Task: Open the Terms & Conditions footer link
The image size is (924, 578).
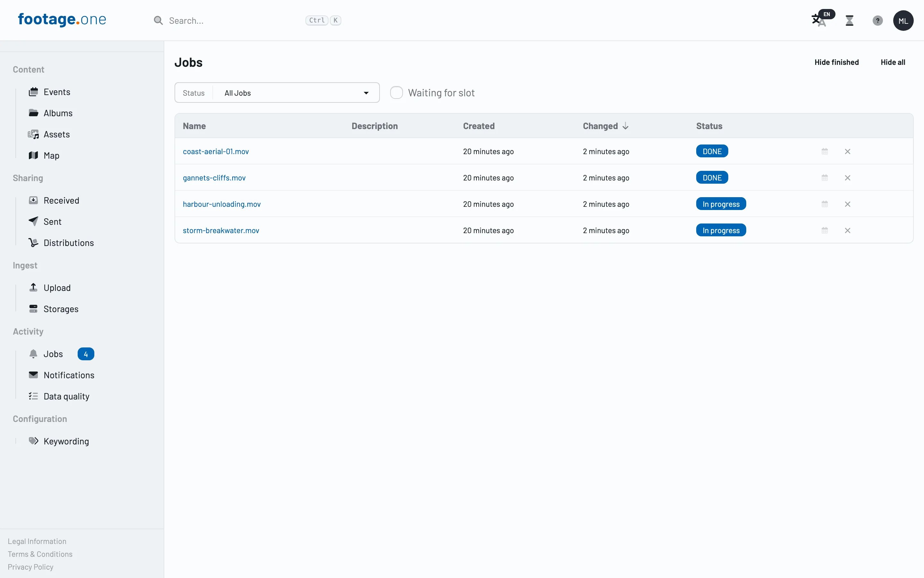Action: coord(40,554)
